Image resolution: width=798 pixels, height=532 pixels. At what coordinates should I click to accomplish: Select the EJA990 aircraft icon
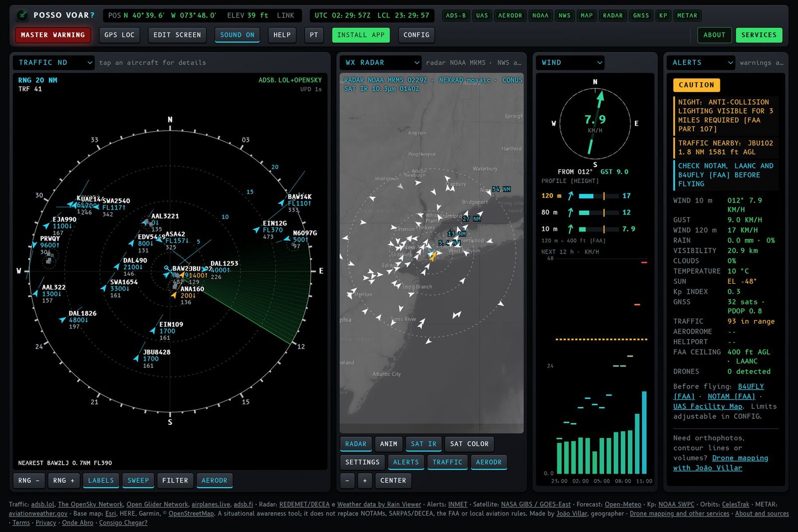pyautogui.click(x=47, y=226)
